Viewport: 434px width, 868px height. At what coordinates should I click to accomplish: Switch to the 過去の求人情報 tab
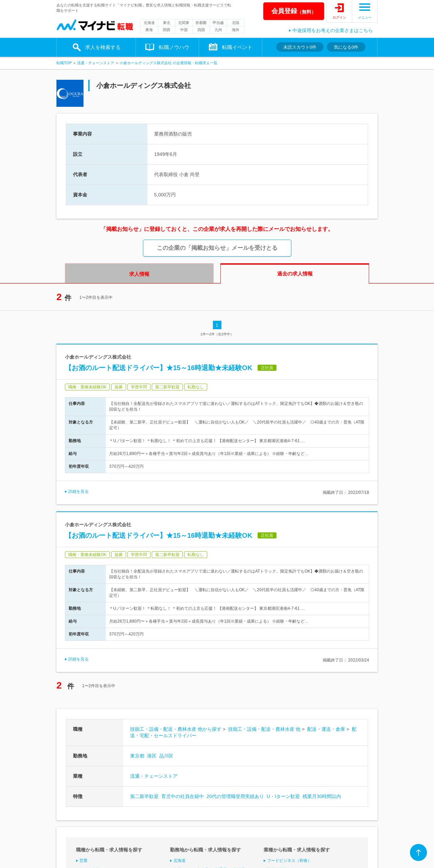click(x=295, y=273)
